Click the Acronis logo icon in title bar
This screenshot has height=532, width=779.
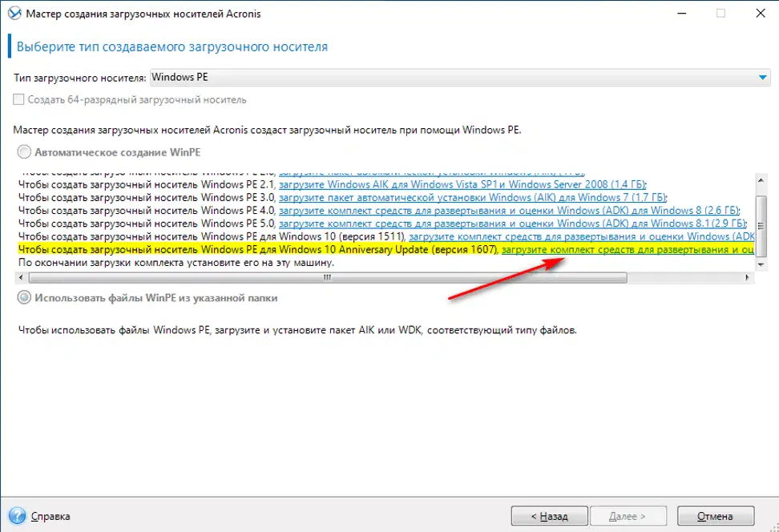click(14, 14)
